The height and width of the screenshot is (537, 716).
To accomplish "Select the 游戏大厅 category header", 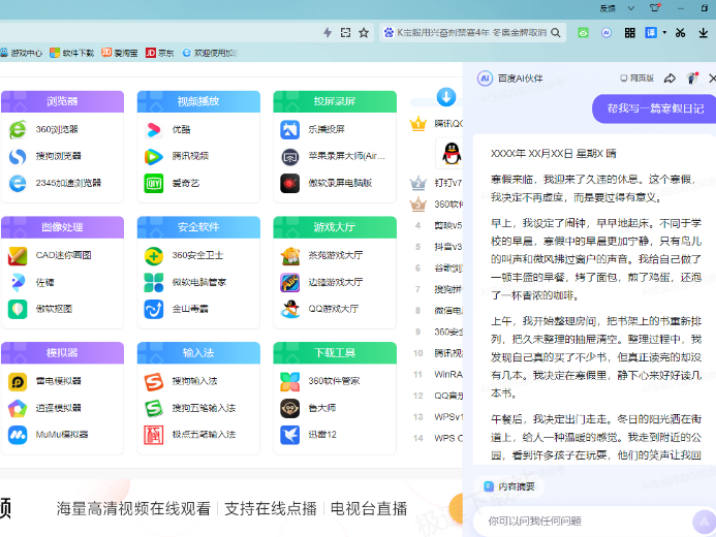I will click(x=335, y=227).
